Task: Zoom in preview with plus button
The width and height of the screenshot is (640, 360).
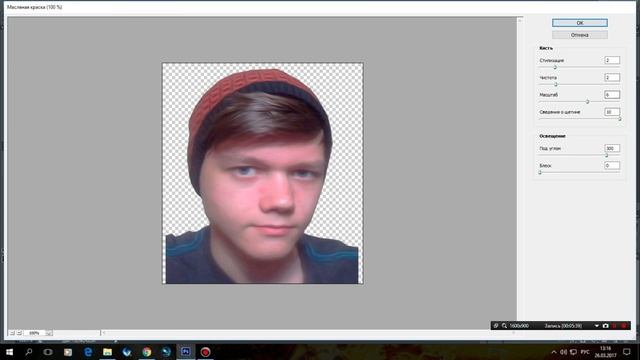Action: 19,333
